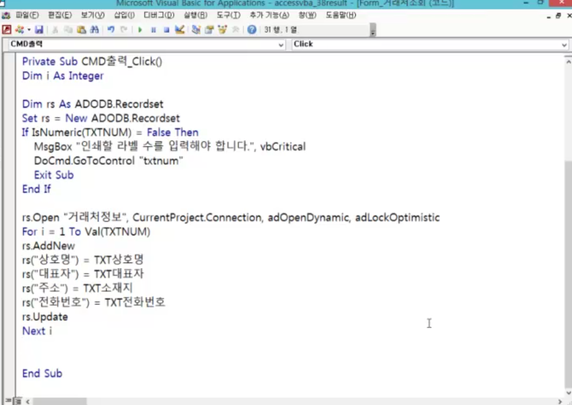Viewport: 572px width, 405px height.
Task: Open the 추가 기능(A) menu
Action: [269, 15]
